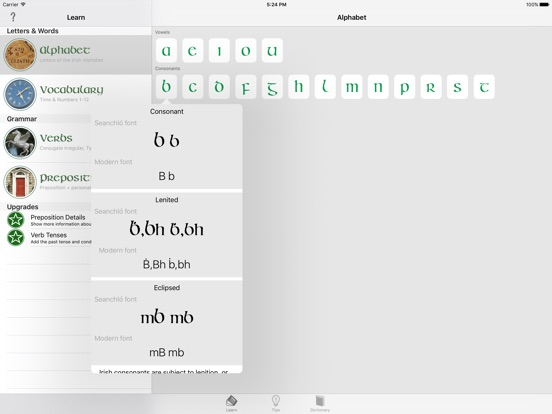Select the consonant c tile

point(193,87)
